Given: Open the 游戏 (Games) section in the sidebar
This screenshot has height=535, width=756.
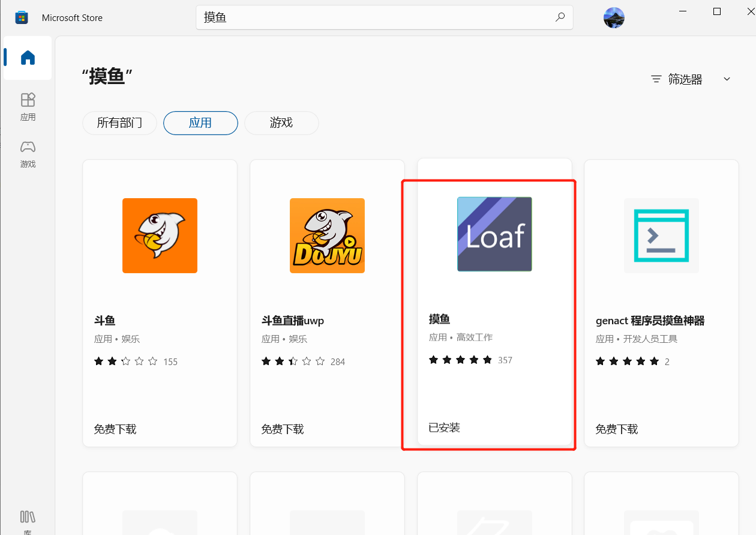Looking at the screenshot, I should pyautogui.click(x=28, y=154).
